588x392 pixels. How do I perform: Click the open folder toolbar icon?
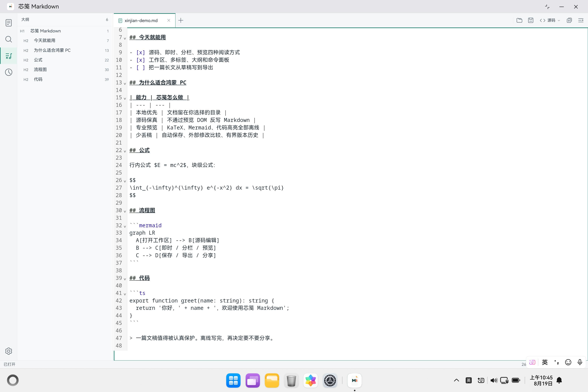(x=519, y=20)
